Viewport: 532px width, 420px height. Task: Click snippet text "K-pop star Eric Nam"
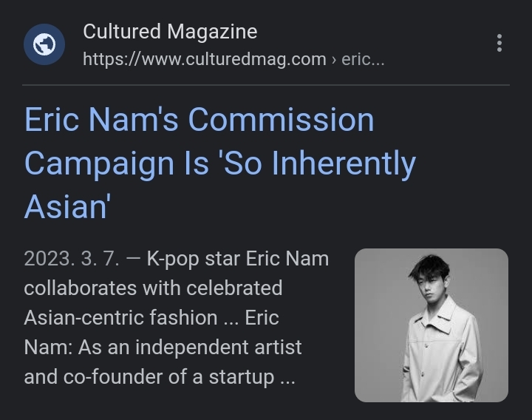click(238, 260)
